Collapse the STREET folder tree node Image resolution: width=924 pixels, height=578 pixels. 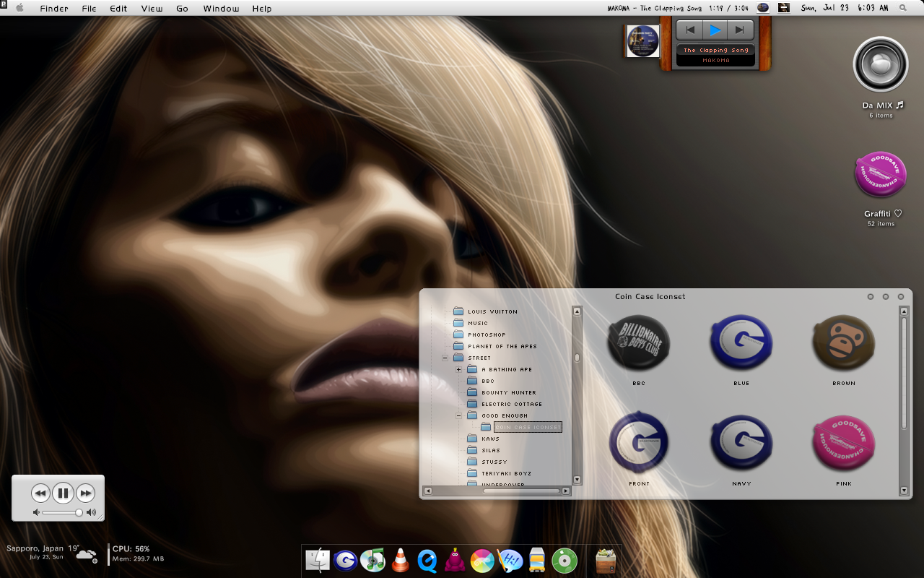[445, 358]
